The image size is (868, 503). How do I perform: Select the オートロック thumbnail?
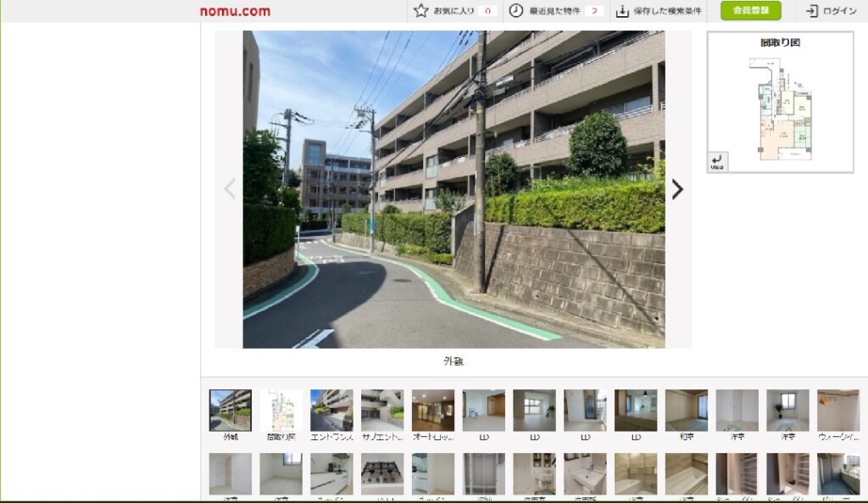click(x=433, y=411)
